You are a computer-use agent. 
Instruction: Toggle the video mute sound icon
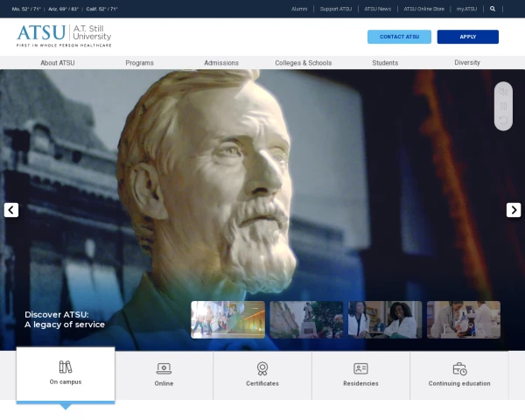point(503,92)
